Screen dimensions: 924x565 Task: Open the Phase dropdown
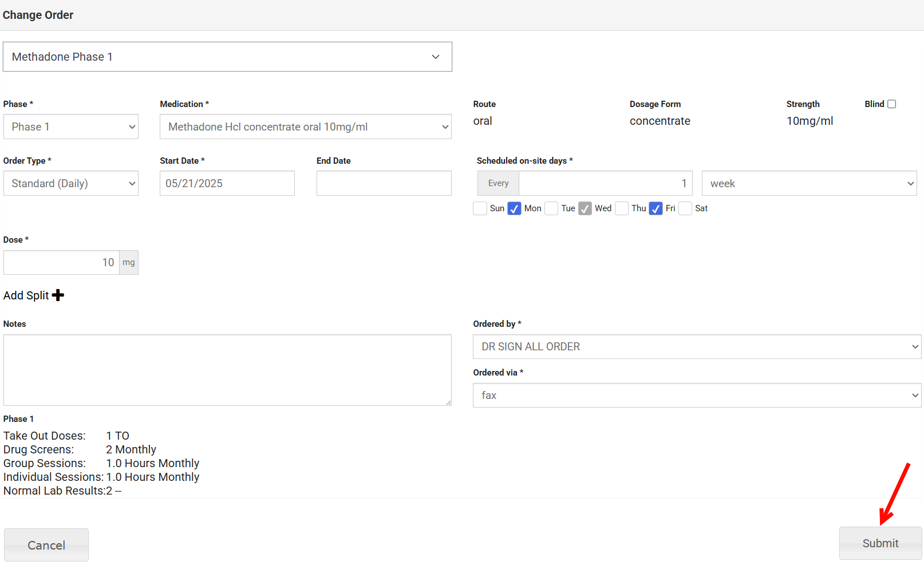(x=71, y=127)
